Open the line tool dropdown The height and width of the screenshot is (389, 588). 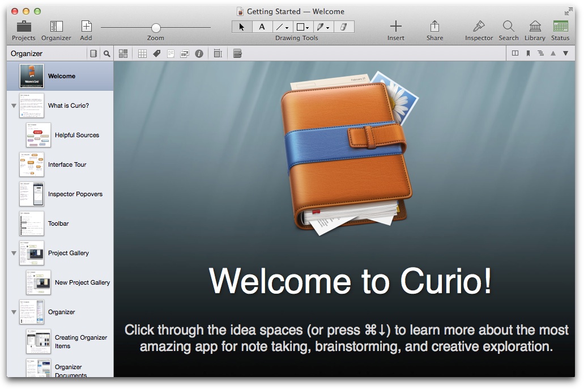pos(282,27)
